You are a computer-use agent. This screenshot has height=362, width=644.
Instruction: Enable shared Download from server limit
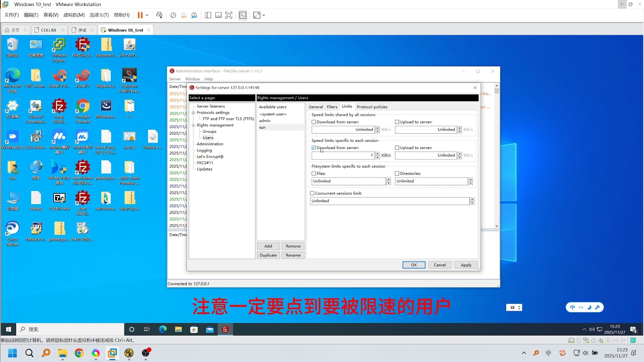click(x=314, y=122)
